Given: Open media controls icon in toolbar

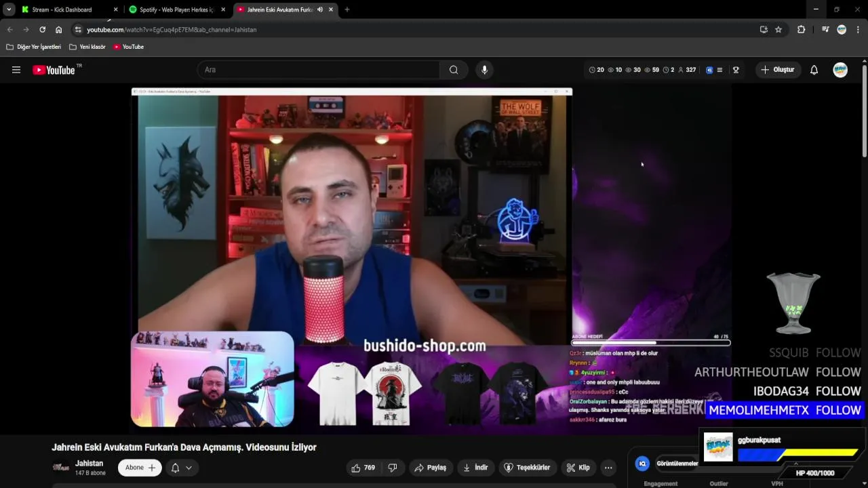Looking at the screenshot, I should 825,30.
